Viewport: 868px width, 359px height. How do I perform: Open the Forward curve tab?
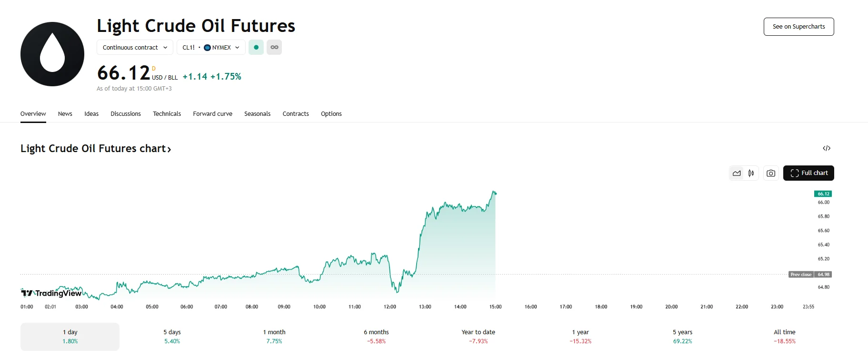(212, 114)
